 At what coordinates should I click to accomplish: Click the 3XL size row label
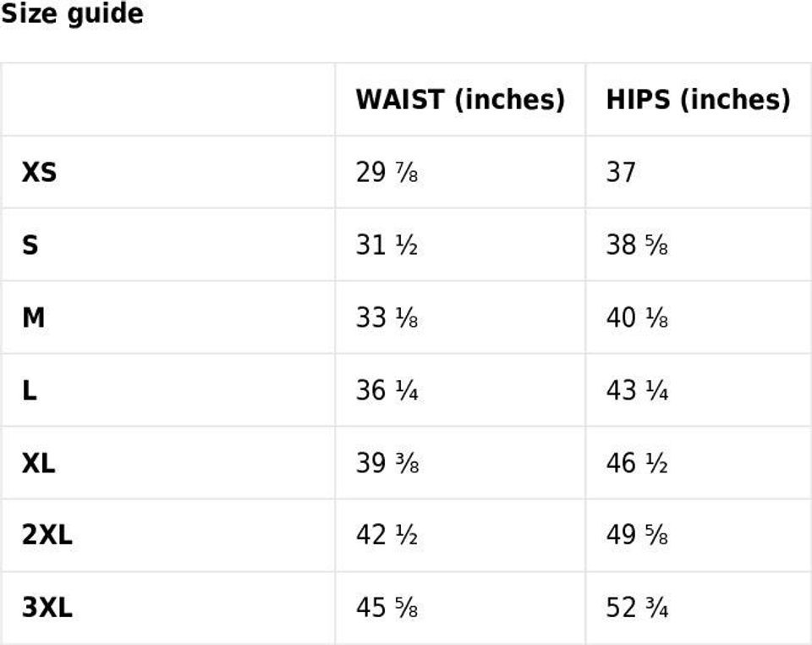(x=47, y=609)
